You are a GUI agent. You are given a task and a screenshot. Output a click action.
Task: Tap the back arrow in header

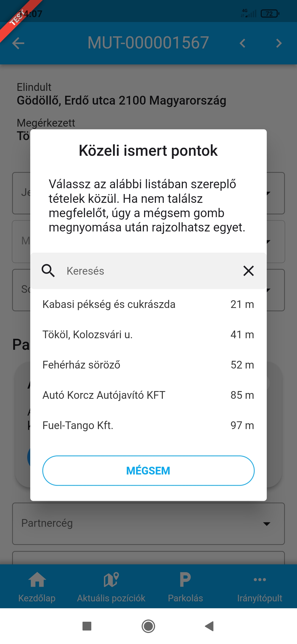tap(18, 43)
